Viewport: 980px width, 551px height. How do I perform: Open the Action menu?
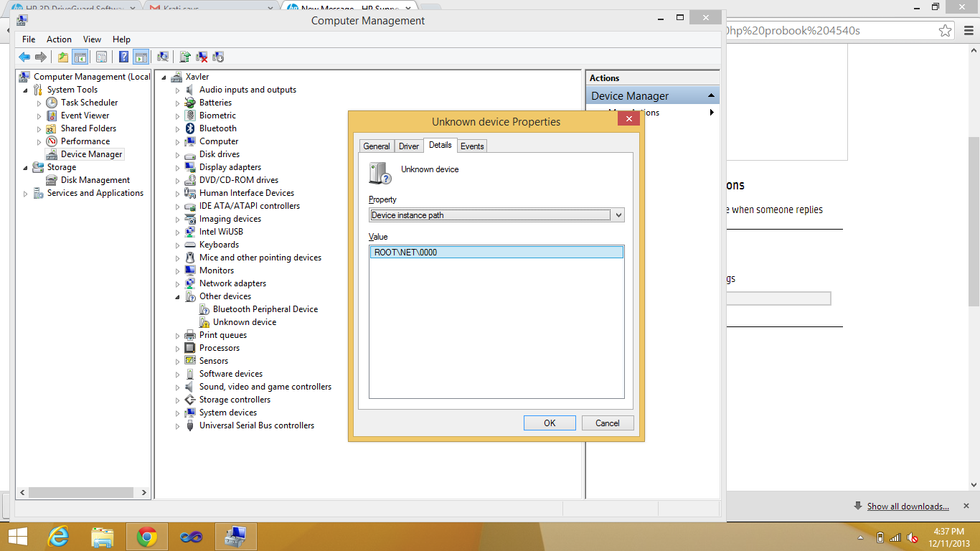[59, 39]
